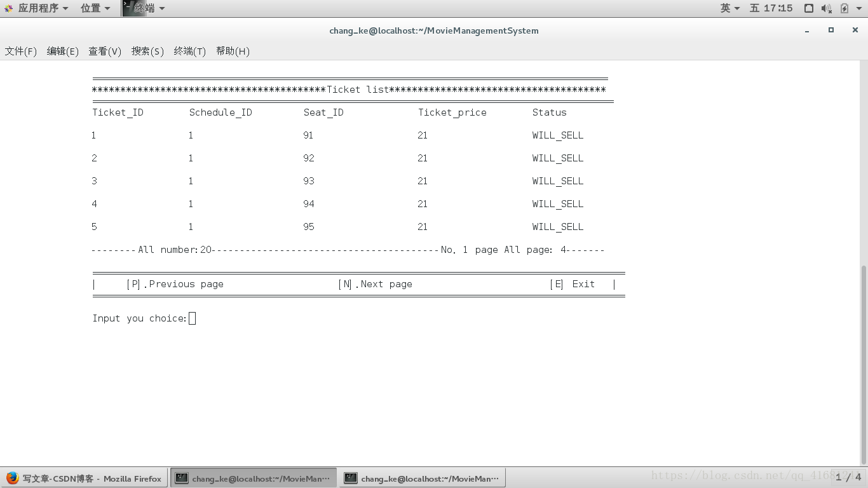Click the clock showing 五 17:15
This screenshot has width=868, height=488.
(x=771, y=8)
